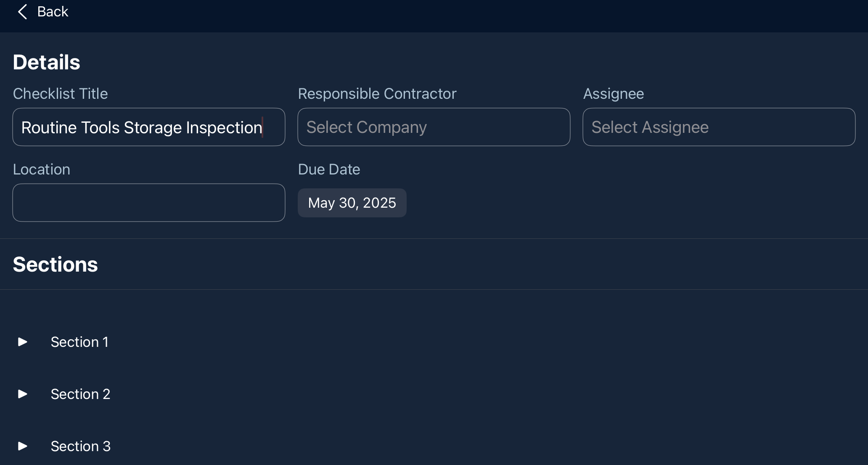Click the Sections heading
Image resolution: width=868 pixels, height=465 pixels.
[x=55, y=264]
